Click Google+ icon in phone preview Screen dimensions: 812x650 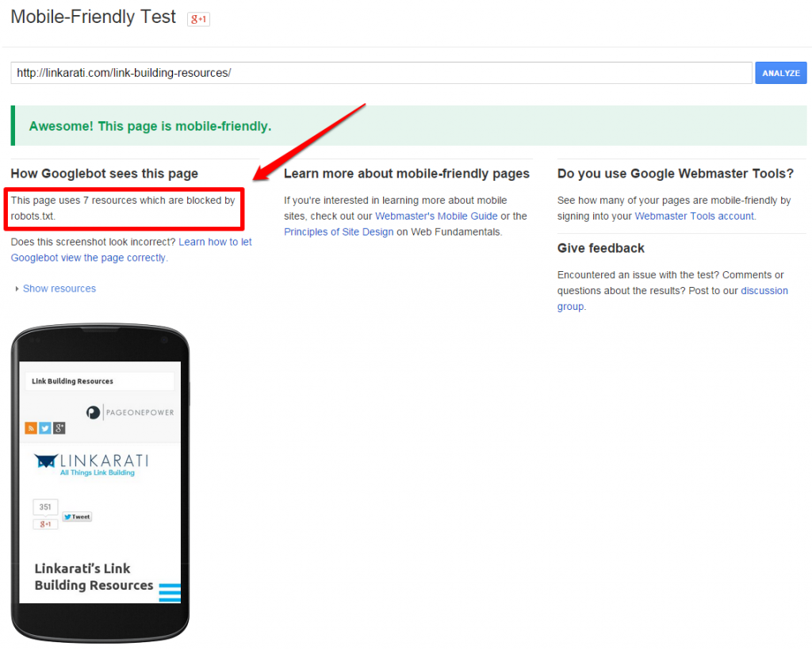pyautogui.click(x=59, y=428)
